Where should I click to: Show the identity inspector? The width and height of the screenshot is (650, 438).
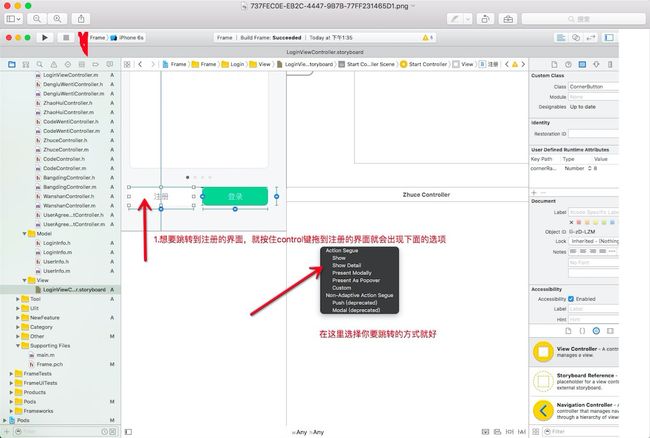click(x=582, y=64)
